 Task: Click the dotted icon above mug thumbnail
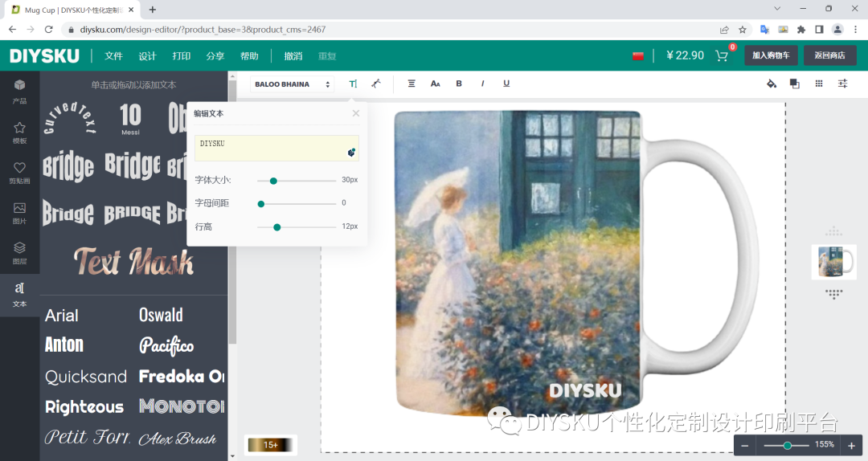coord(833,231)
